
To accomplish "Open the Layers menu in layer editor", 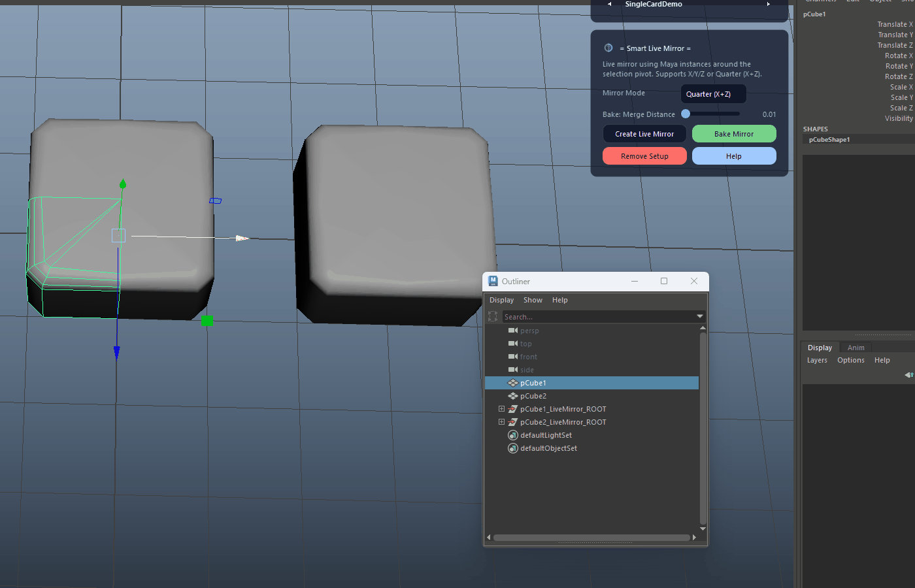I will 817,360.
